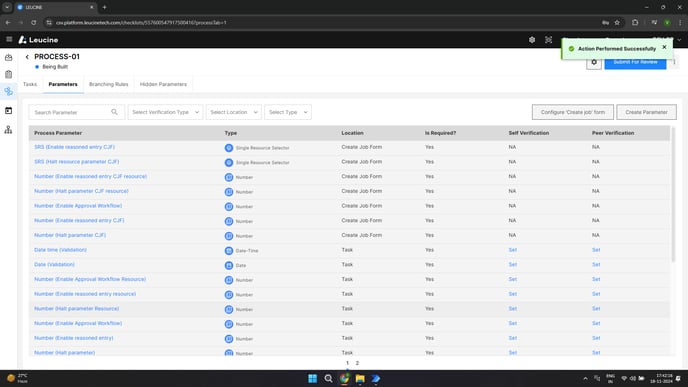Open taskbar weather widget
Image resolution: width=688 pixels, height=387 pixels.
point(18,378)
